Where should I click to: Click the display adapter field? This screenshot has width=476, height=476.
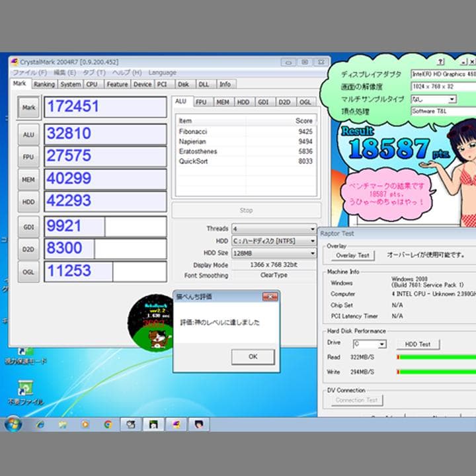(444, 74)
